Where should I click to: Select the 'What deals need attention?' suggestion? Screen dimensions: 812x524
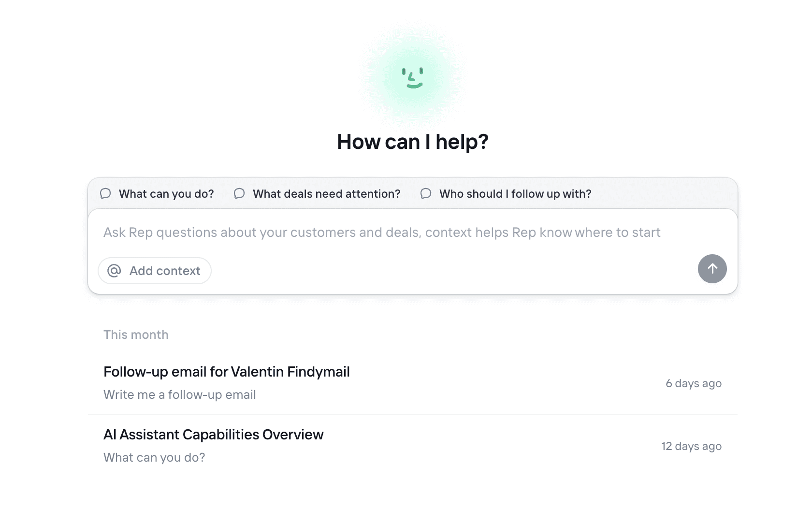click(x=325, y=193)
